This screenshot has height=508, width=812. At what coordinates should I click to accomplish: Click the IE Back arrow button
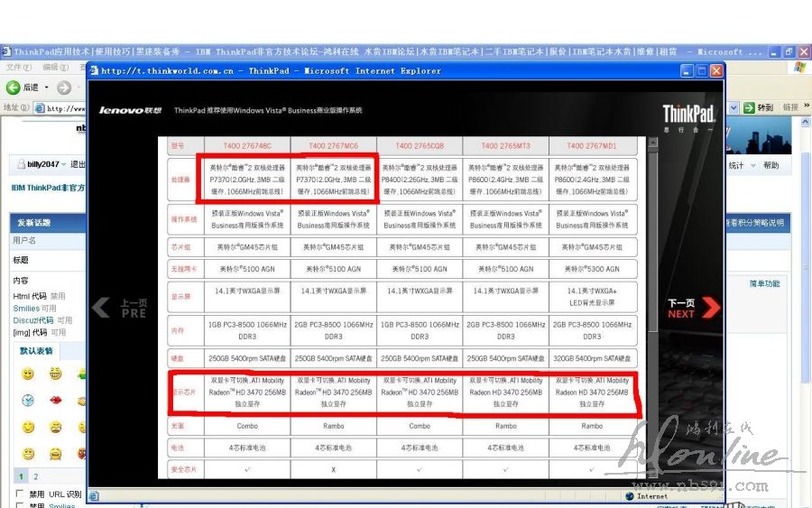[x=14, y=88]
